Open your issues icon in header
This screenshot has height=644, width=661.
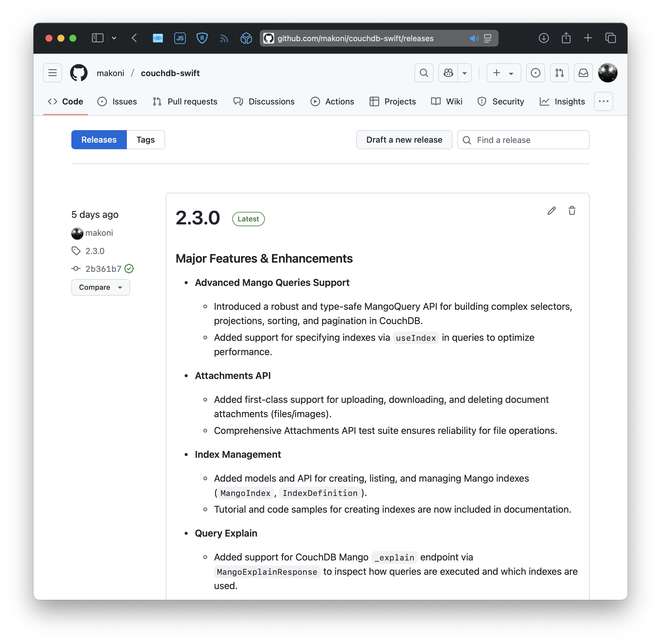(535, 73)
